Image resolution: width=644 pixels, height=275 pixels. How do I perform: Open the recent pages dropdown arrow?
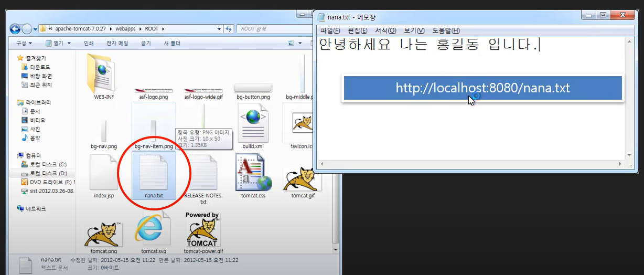tap(35, 28)
